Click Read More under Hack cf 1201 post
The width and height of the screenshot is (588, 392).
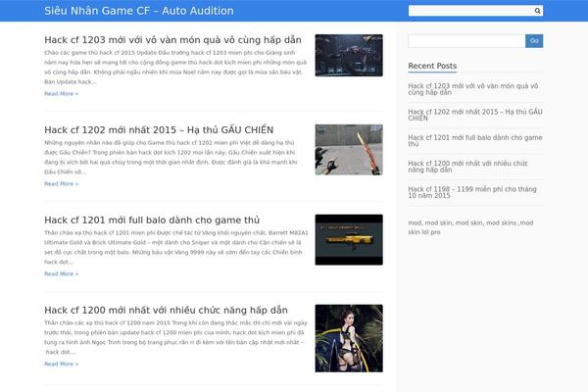click(x=62, y=273)
